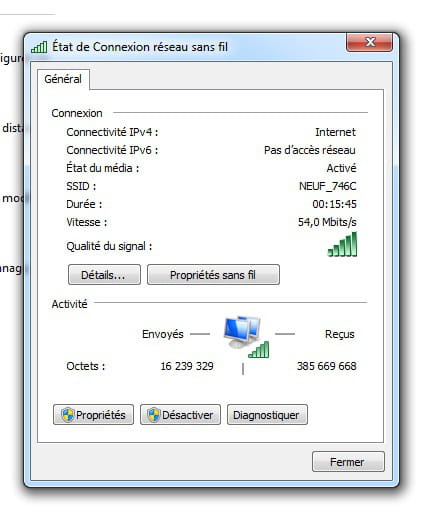436x524 pixels.
Task: Click the Durée value 00:15:45
Action: pos(334,204)
